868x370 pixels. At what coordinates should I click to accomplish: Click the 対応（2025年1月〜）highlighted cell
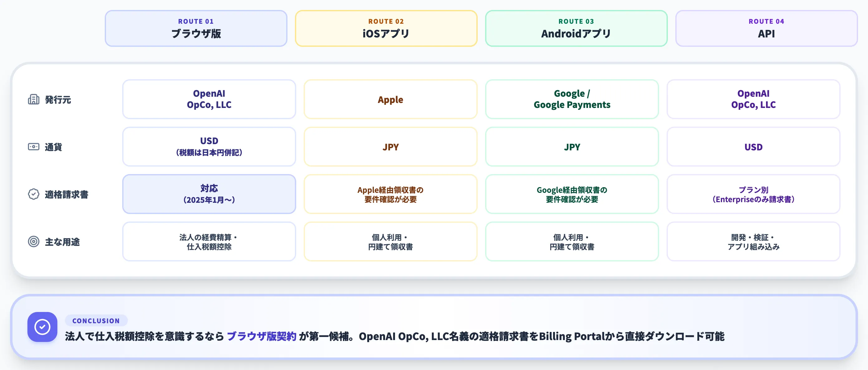pos(209,194)
